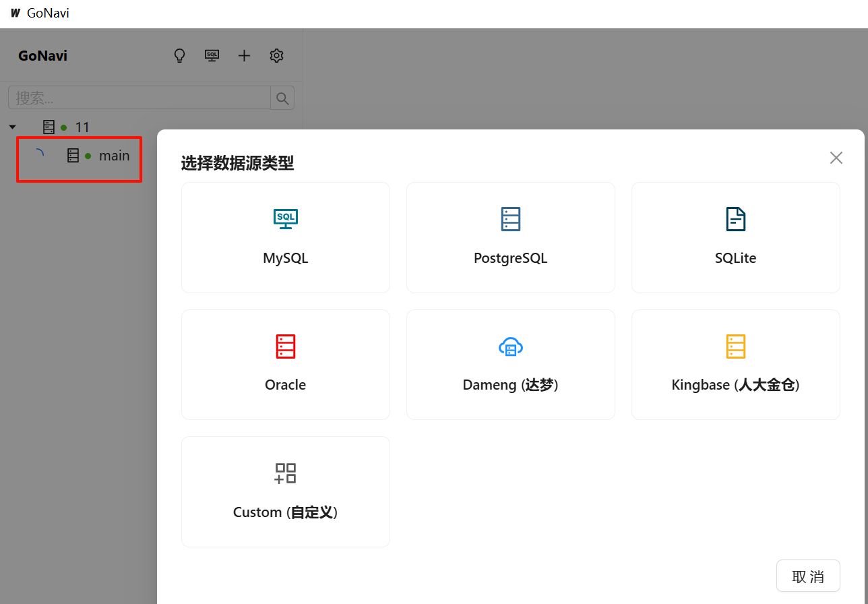Viewport: 868px width, 604px height.
Task: Choose the Dameng (达梦) data source card
Action: 511,365
